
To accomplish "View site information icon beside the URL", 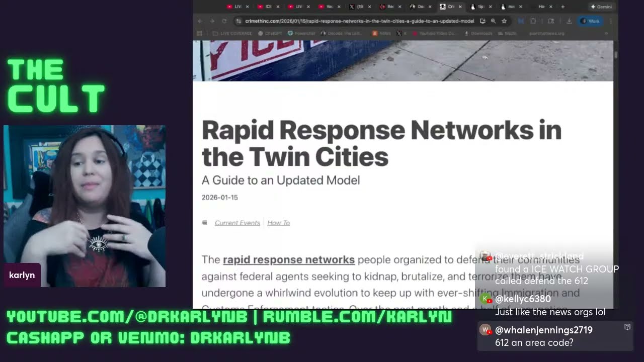I will tap(238, 21).
